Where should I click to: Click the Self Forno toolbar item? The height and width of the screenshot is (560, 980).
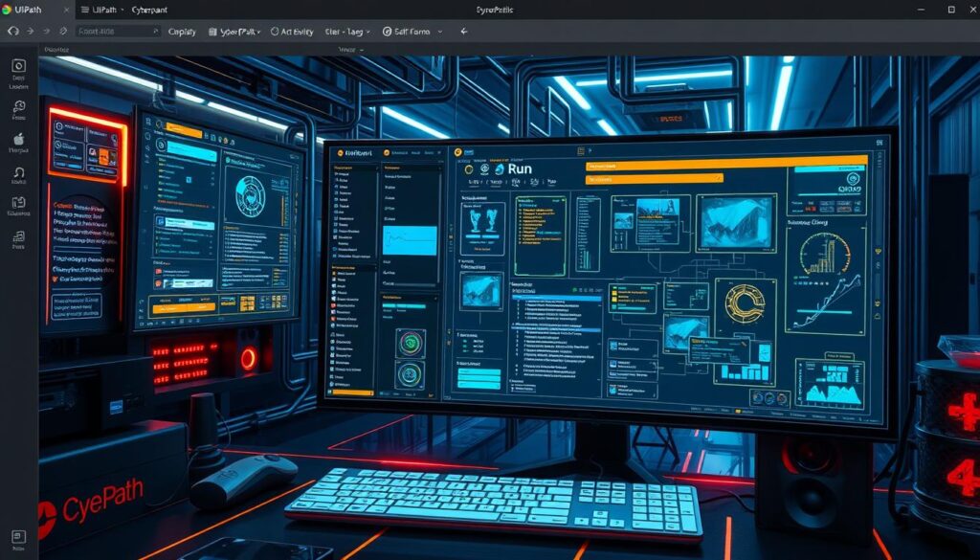(406, 32)
